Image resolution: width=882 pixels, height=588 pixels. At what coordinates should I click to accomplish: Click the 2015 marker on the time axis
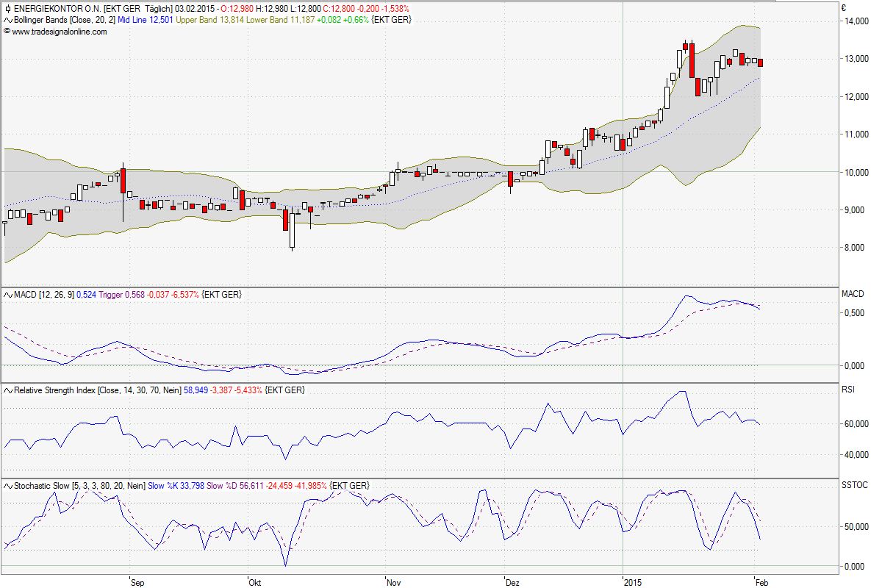(x=633, y=583)
